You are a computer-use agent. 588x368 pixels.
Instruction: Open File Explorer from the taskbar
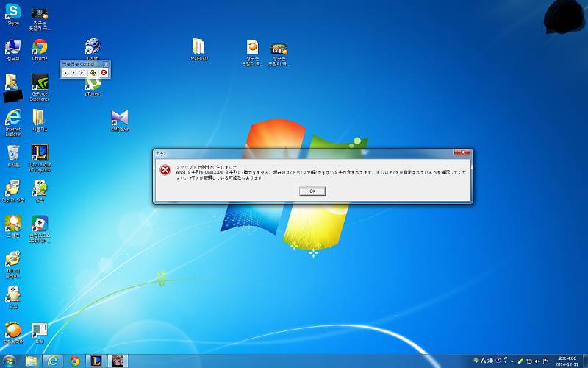32,361
